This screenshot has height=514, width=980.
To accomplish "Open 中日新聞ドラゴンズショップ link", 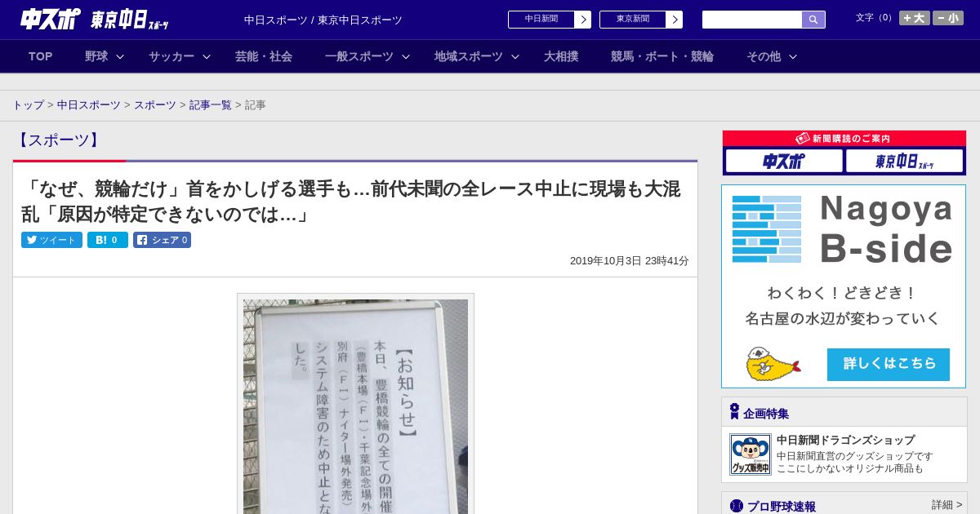I will point(845,440).
